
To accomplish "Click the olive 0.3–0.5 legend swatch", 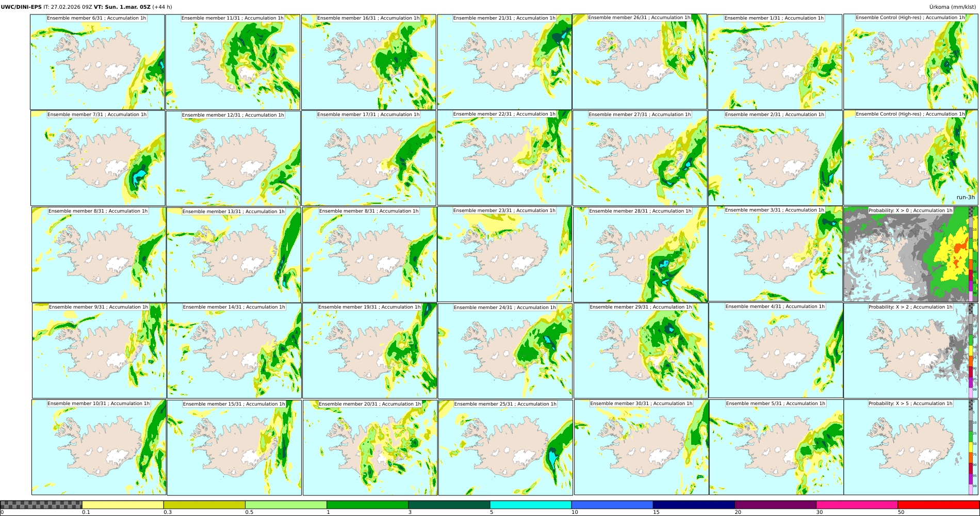I will click(x=204, y=505).
